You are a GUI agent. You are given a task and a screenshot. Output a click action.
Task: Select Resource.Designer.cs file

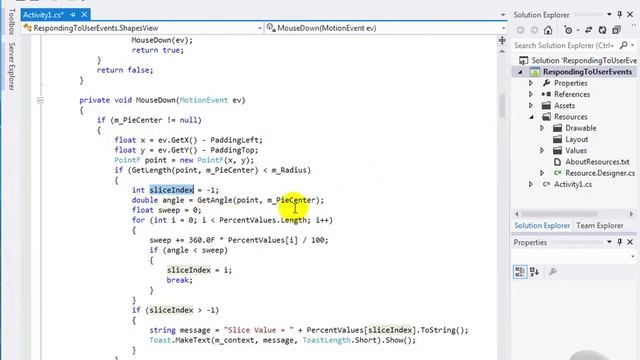click(600, 173)
